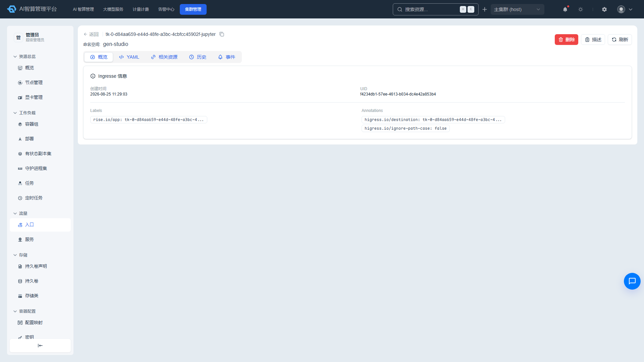Click the Ingresse info icon
The height and width of the screenshot is (362, 644).
93,76
